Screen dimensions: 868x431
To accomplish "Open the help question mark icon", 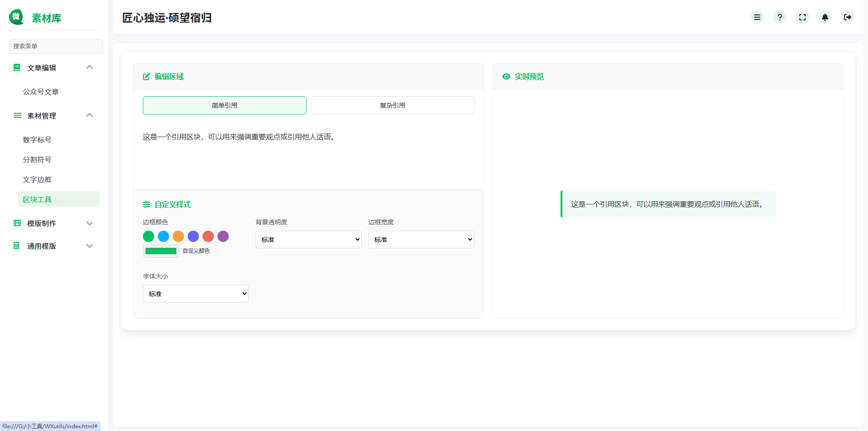I will 780,17.
